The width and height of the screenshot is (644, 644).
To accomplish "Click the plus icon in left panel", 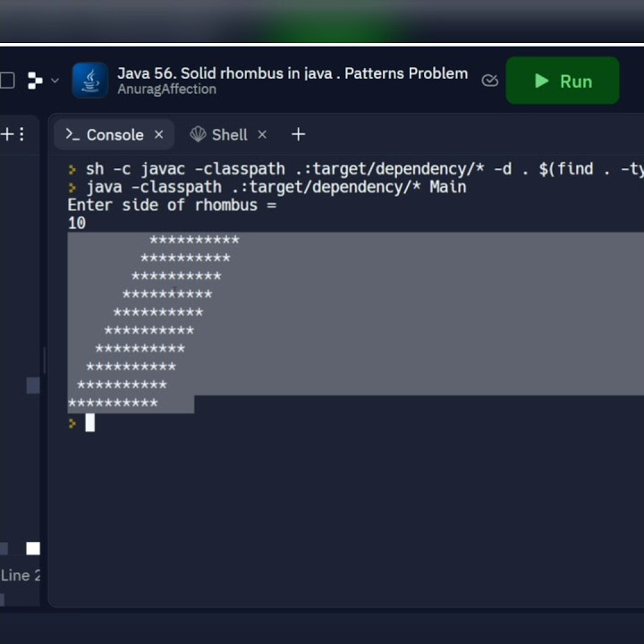I will tap(7, 134).
